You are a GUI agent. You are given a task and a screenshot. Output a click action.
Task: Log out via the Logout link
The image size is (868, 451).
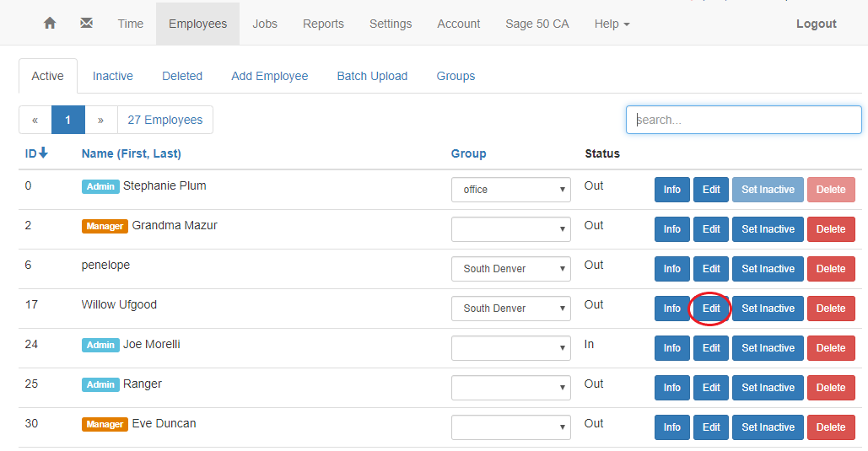(x=816, y=24)
